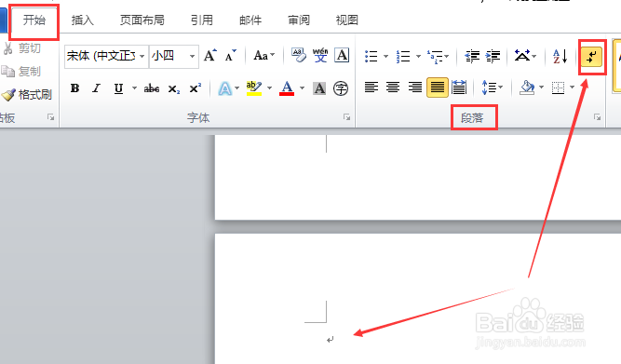The image size is (621, 364).
Task: Increase paragraph indent
Action: pos(493,56)
